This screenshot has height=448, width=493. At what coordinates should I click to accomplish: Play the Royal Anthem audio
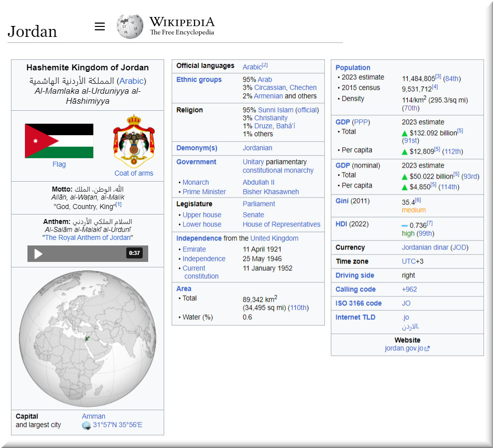click(38, 253)
